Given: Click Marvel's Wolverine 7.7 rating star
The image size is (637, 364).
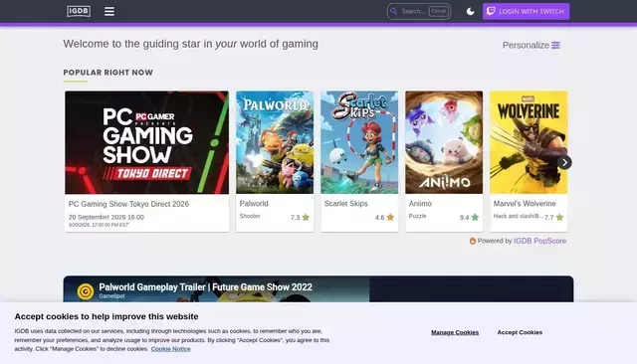Looking at the screenshot, I should pos(559,217).
